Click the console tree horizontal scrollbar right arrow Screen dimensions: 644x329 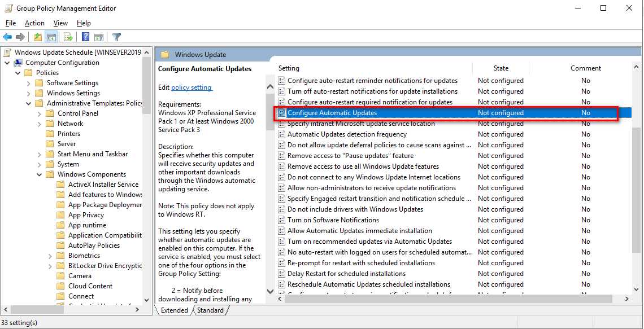[x=137, y=310]
